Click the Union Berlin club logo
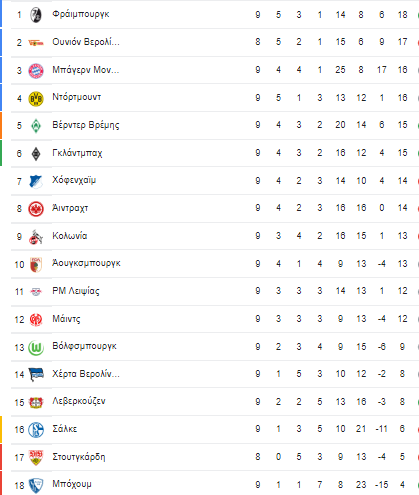 [x=36, y=43]
